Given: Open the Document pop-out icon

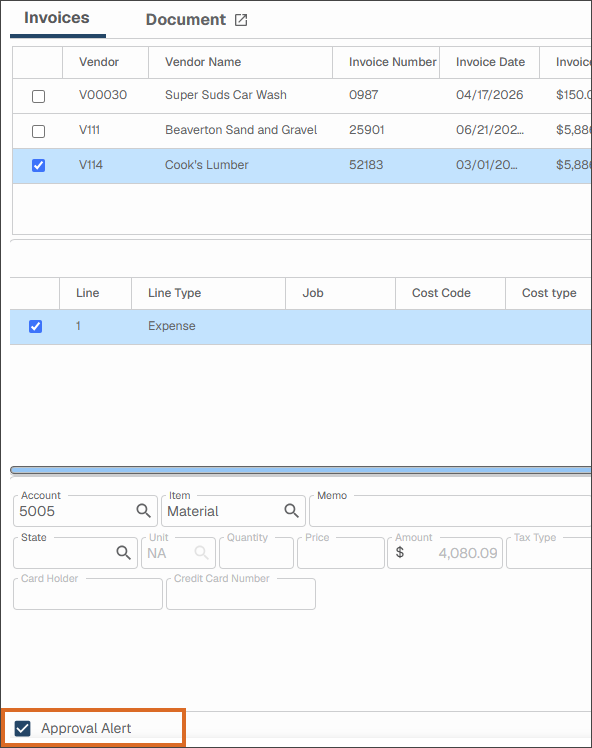Looking at the screenshot, I should click(x=241, y=20).
